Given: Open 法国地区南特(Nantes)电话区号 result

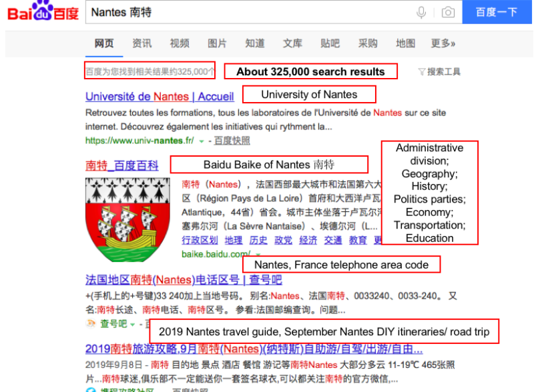Looking at the screenshot, I should [184, 280].
